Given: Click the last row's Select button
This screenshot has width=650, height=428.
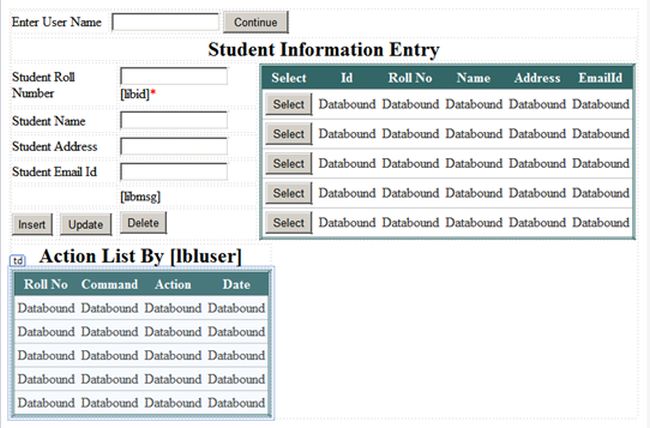Looking at the screenshot, I should coord(289,223).
